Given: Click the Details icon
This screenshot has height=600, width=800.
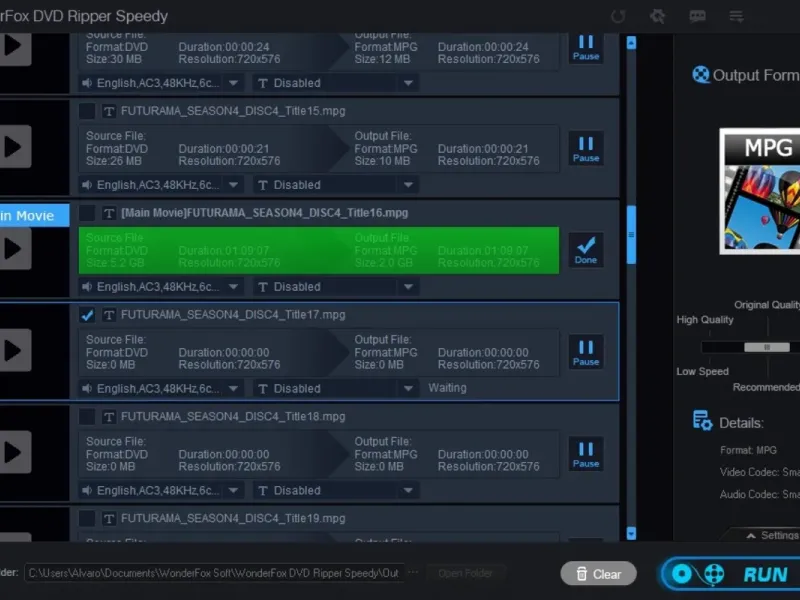Looking at the screenshot, I should click(x=703, y=421).
